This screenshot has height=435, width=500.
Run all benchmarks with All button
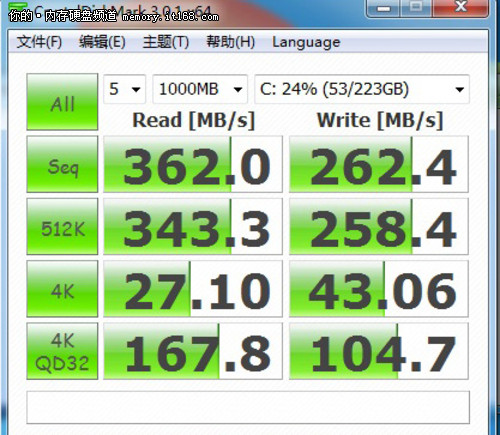62,102
